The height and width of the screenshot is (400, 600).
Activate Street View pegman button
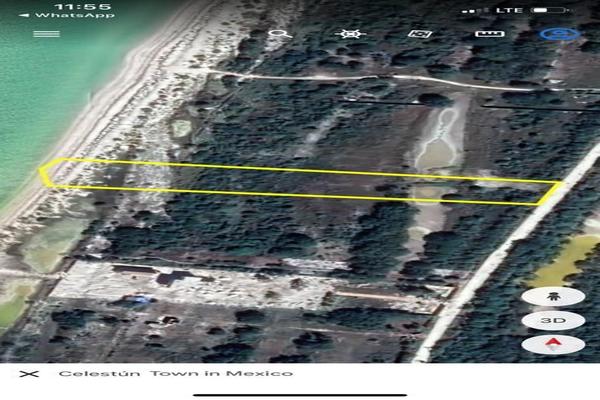coord(552,297)
